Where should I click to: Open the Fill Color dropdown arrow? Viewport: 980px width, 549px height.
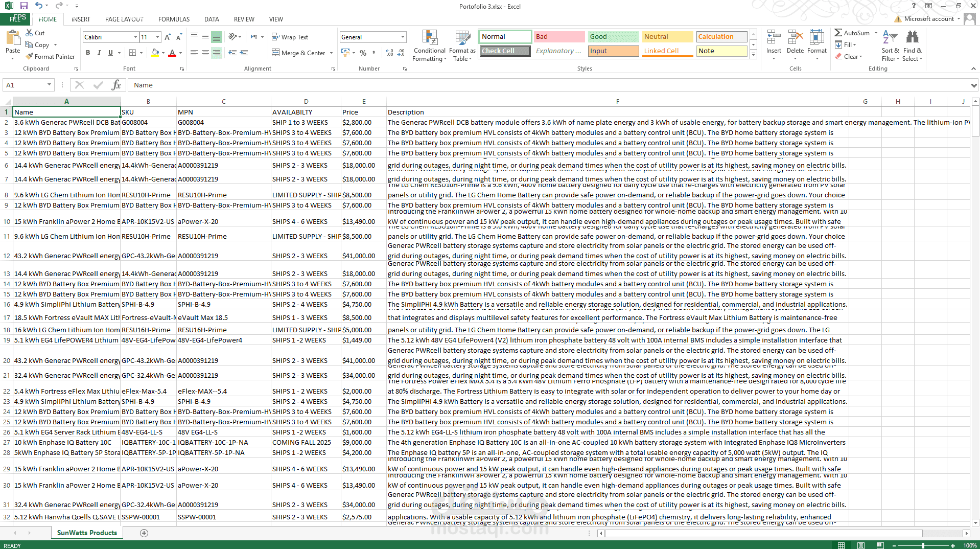(x=162, y=53)
